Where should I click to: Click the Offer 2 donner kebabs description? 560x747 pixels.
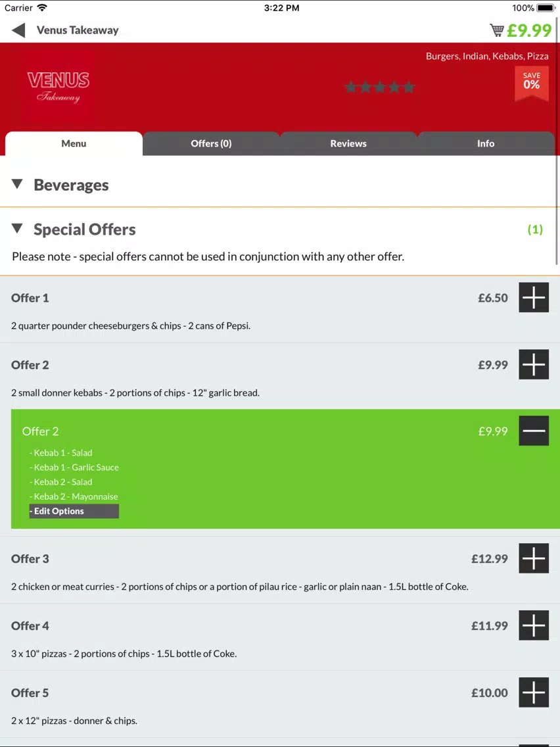[x=135, y=393]
